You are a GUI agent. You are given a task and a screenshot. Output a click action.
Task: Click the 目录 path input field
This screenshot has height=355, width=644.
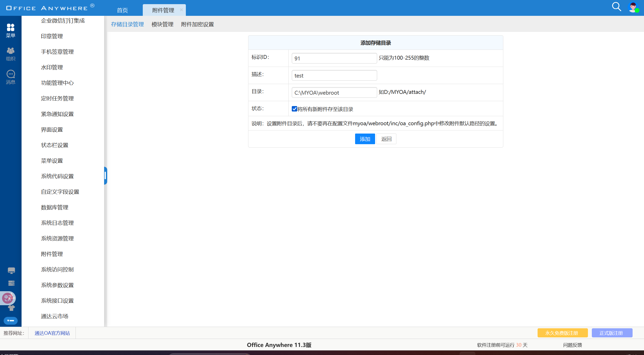[334, 93]
